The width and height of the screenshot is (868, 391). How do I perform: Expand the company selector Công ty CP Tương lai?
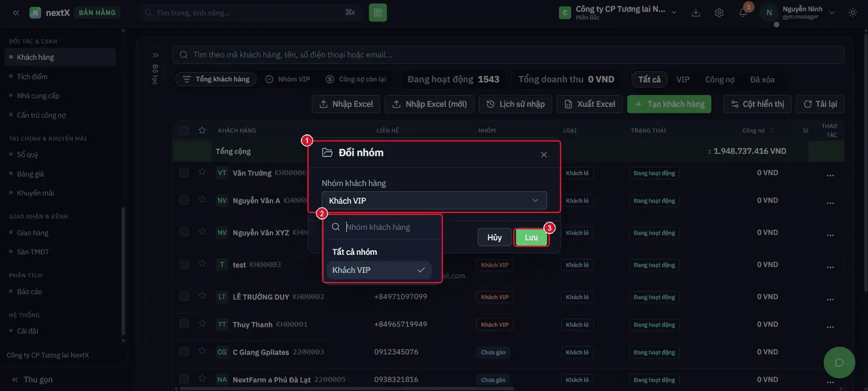(x=618, y=13)
